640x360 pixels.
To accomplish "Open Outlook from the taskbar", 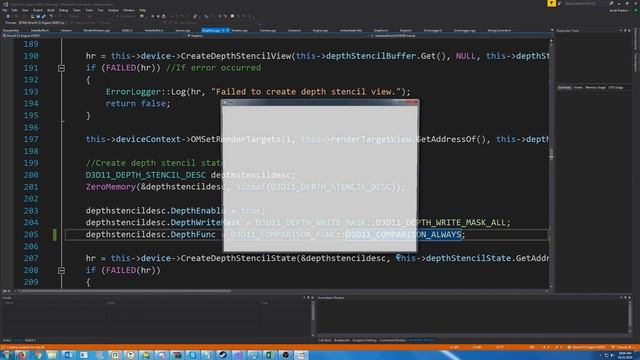I will pos(68,355).
